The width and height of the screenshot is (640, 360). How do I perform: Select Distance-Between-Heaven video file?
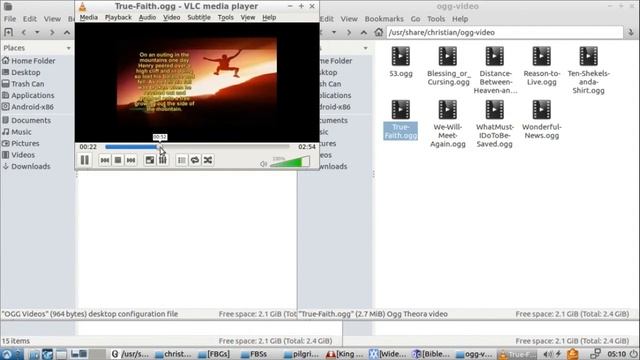coord(495,70)
